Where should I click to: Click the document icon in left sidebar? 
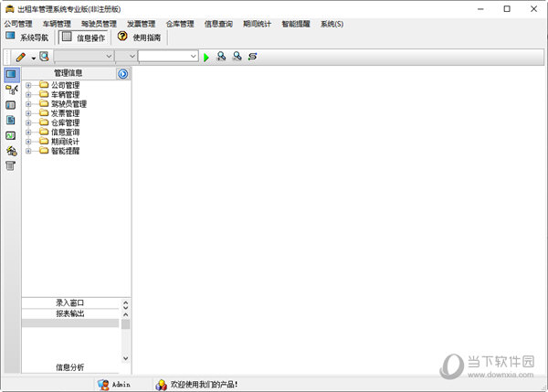click(11, 120)
